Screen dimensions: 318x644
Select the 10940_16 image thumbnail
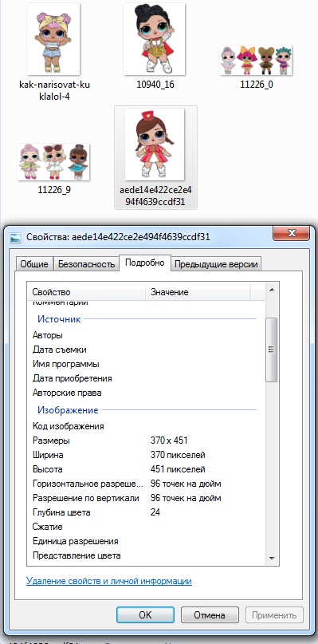coord(155,39)
